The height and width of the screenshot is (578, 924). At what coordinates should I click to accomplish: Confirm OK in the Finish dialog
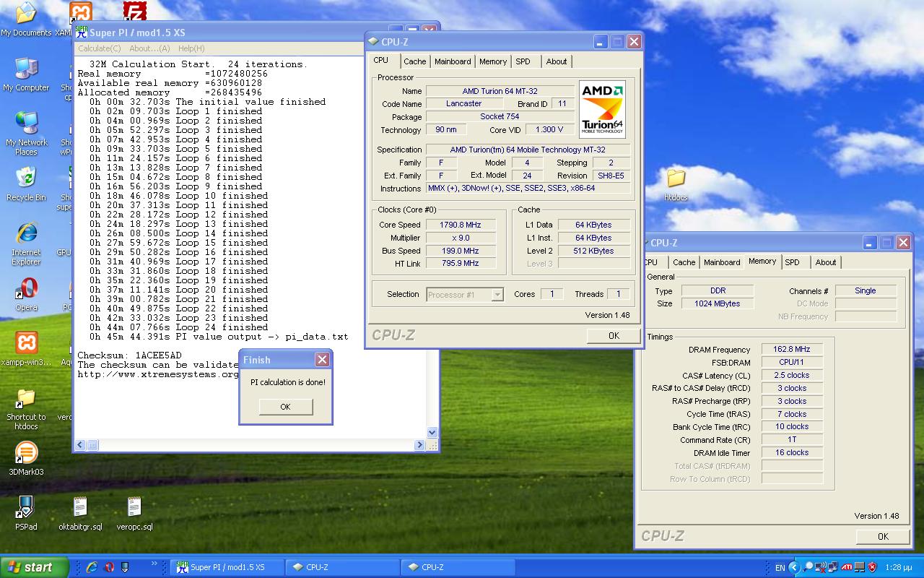285,407
